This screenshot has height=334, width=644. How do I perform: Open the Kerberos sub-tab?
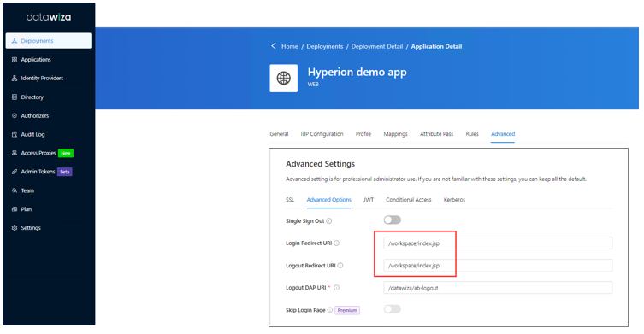pos(454,200)
